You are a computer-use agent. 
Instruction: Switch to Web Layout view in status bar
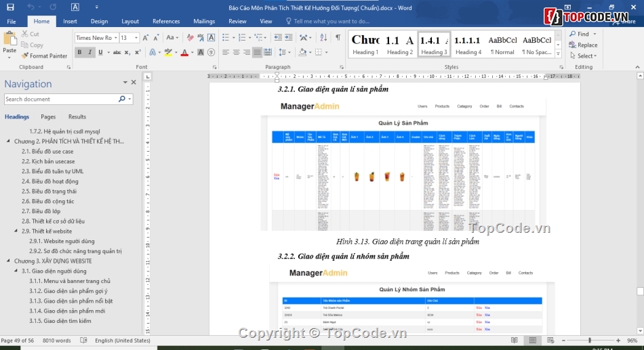[x=550, y=340]
